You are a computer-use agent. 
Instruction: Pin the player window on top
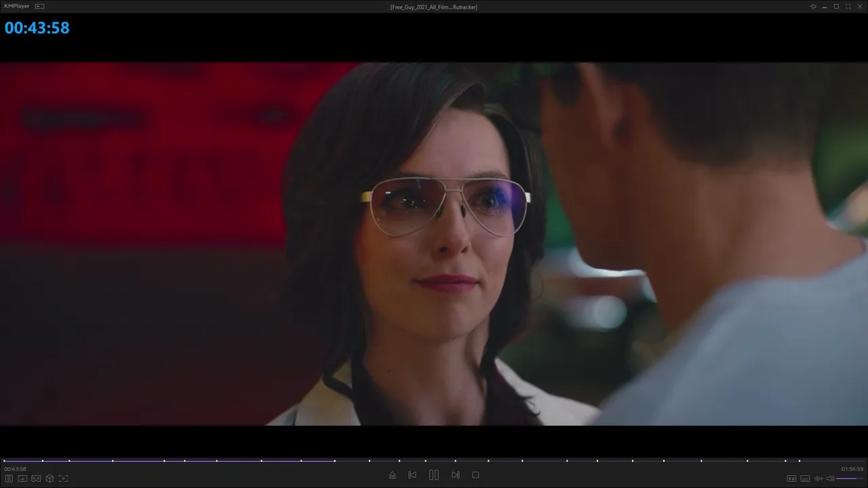(x=813, y=7)
